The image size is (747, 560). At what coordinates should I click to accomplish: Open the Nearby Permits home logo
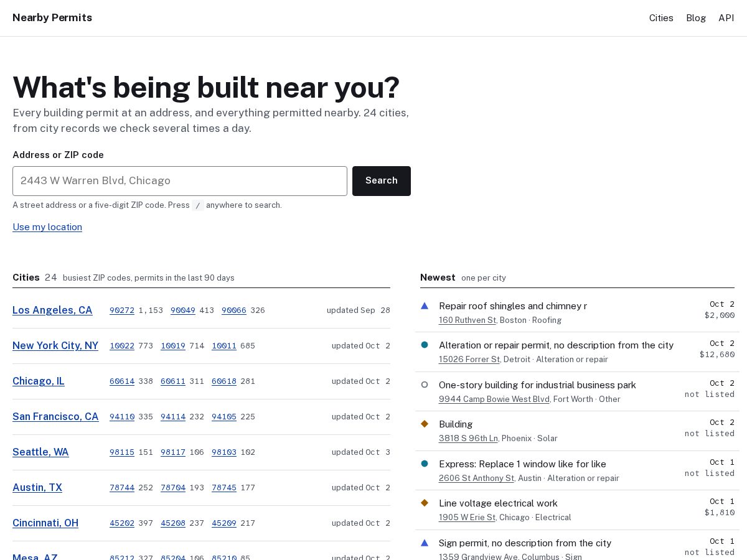coord(52,17)
